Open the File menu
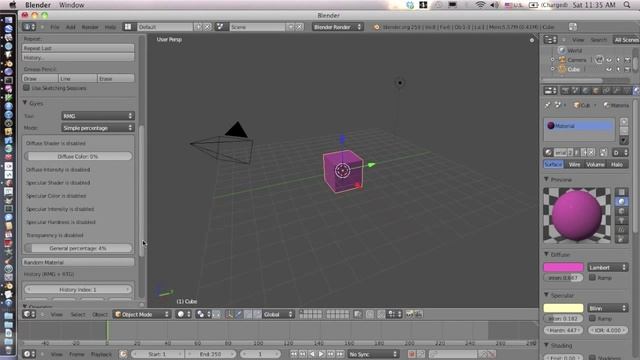 coord(55,27)
